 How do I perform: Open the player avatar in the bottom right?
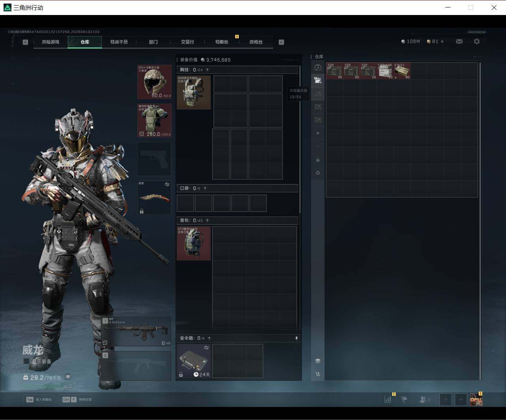pyautogui.click(x=476, y=399)
